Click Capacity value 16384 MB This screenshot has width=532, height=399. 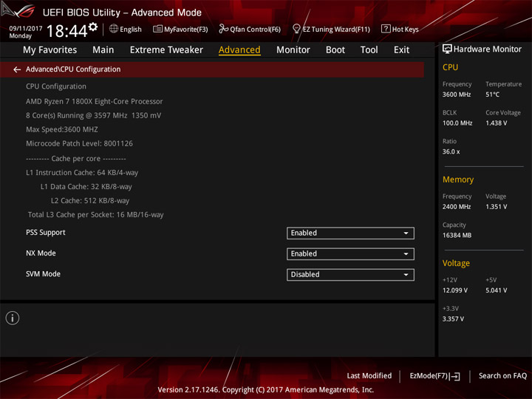(x=457, y=235)
